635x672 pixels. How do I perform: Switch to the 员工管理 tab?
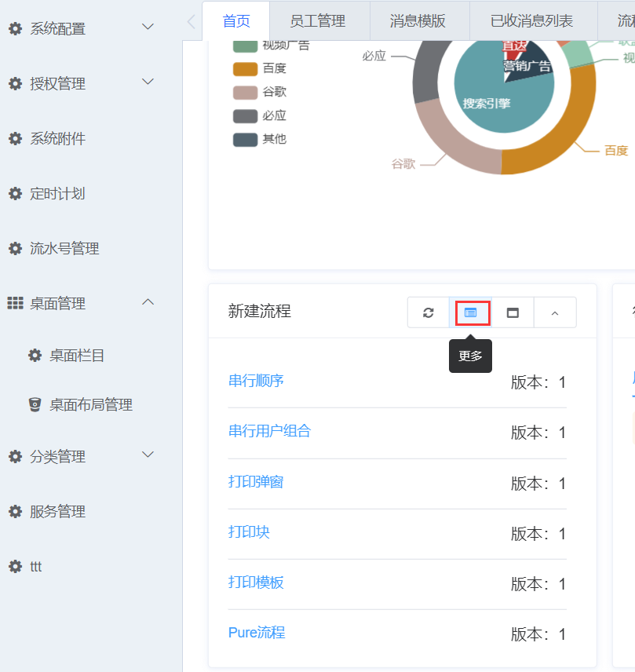(317, 21)
